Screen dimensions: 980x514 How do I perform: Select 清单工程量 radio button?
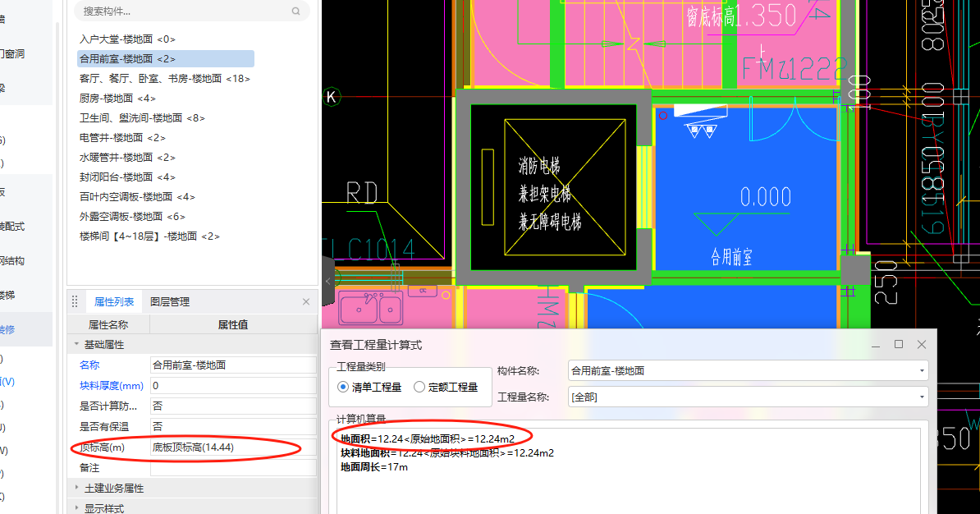point(343,387)
